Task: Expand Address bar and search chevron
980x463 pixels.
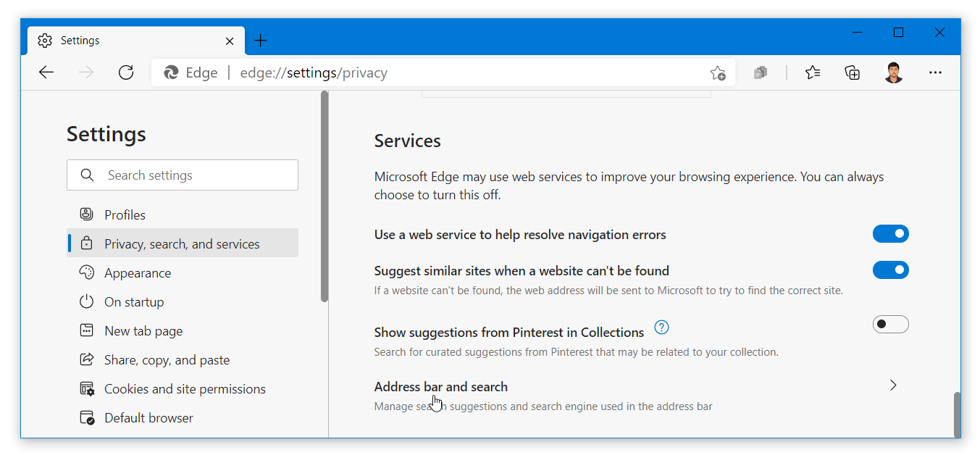Action: (x=893, y=385)
